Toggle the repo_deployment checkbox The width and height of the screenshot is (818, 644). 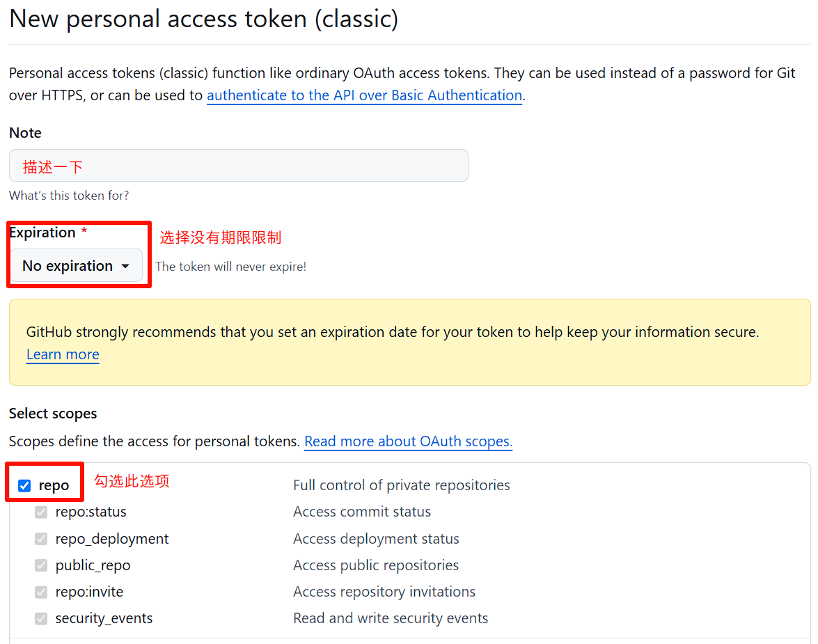click(x=41, y=539)
